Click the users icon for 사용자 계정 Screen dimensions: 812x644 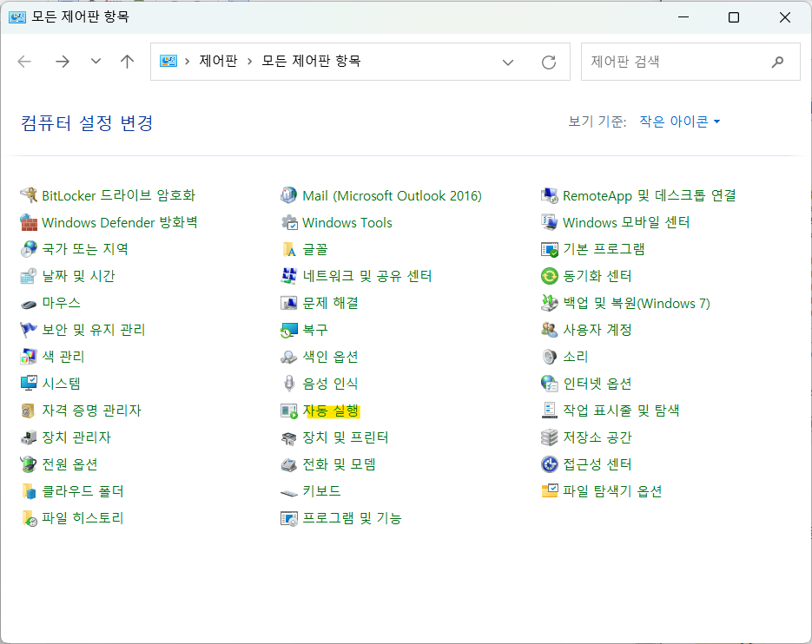[549, 330]
